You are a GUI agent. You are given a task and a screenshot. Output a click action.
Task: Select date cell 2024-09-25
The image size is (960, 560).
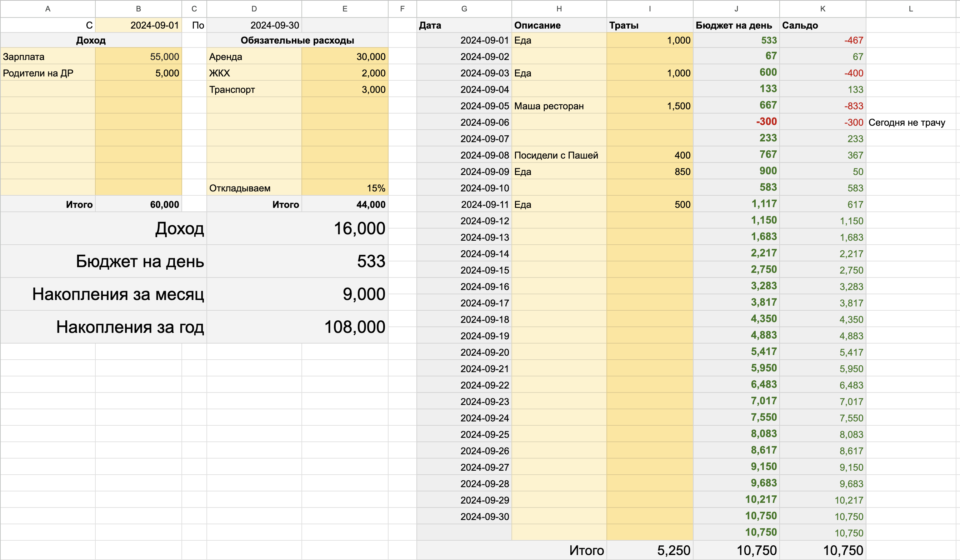(x=464, y=434)
